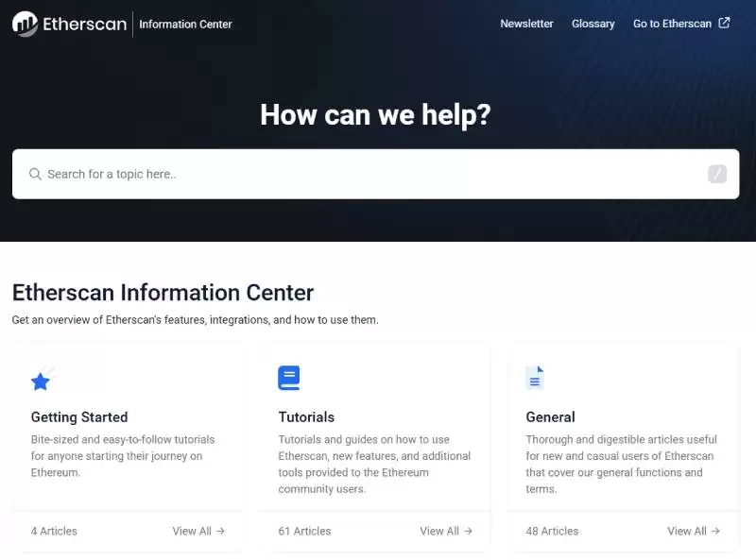This screenshot has height=560, width=756.
Task: Click the arrow next to General View All
Action: pos(715,531)
